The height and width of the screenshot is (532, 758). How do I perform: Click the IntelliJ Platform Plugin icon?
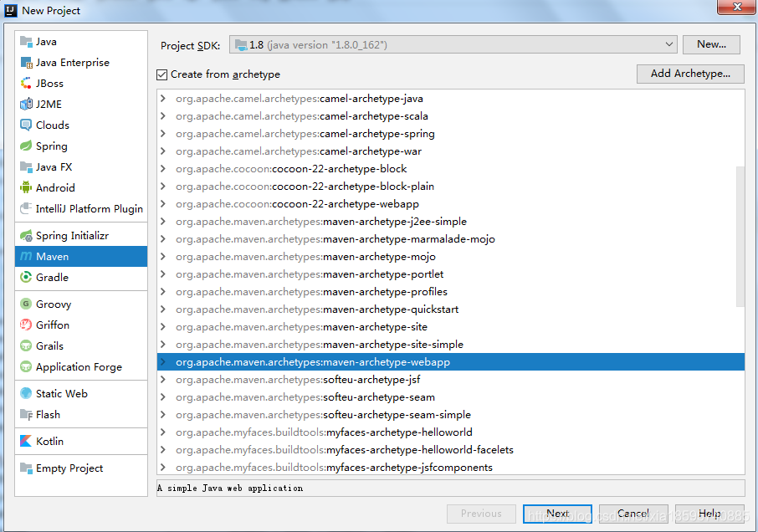[26, 209]
